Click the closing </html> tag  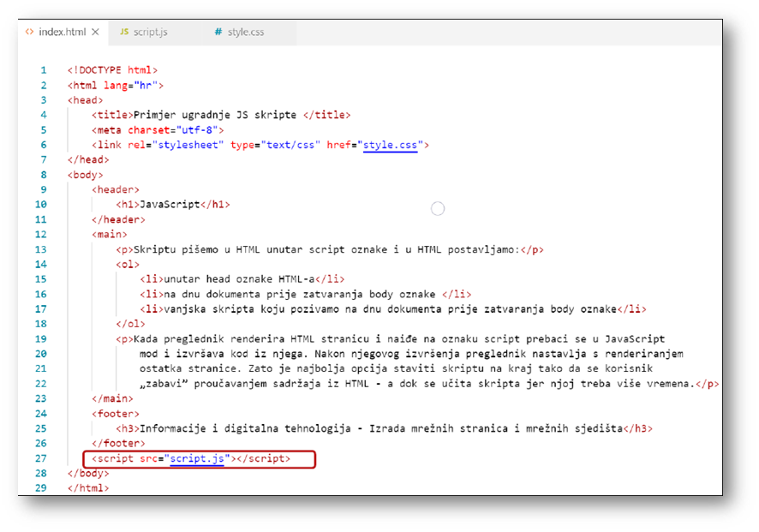point(88,488)
